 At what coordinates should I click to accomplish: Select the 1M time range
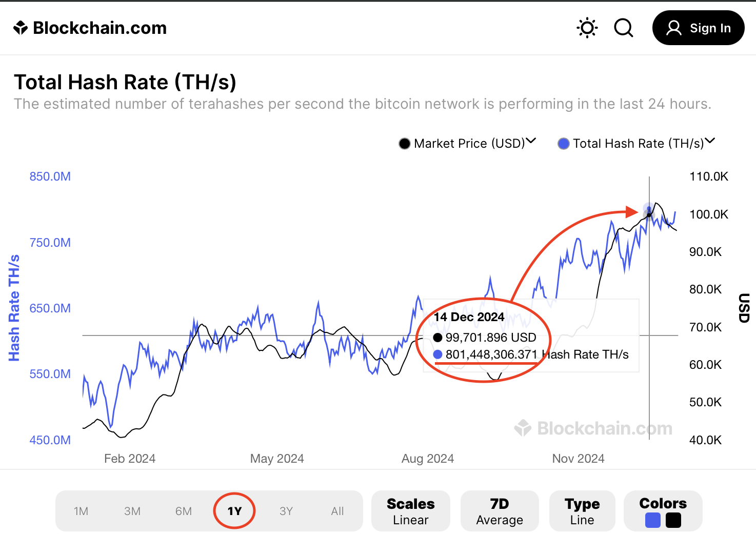[x=81, y=511]
